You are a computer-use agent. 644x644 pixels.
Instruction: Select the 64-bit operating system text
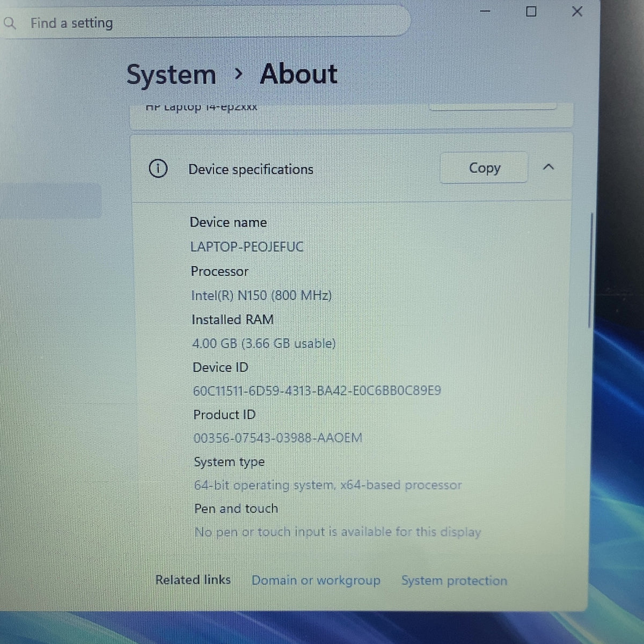[x=328, y=485]
